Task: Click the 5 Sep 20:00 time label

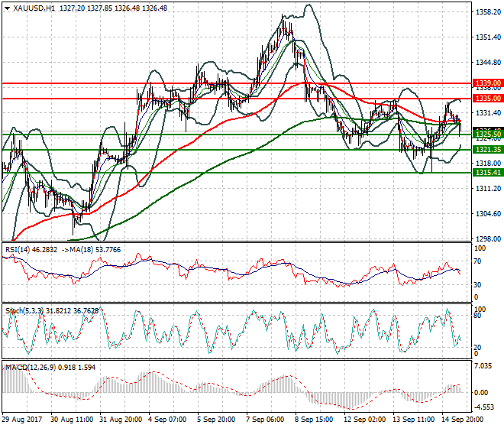Action: [x=218, y=420]
